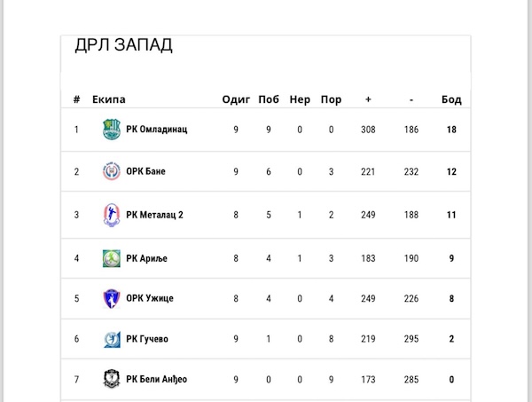Click the ОРК Ужице team logo

[111, 298]
